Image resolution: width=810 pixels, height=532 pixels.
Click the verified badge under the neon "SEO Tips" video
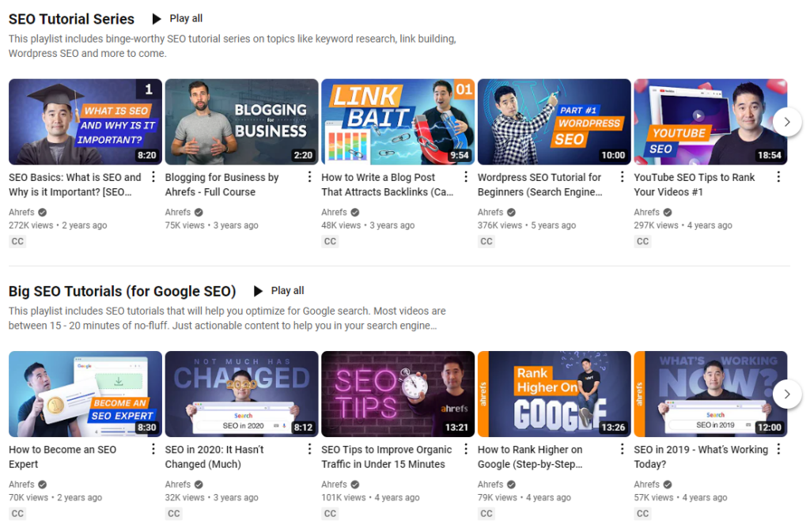click(x=354, y=484)
